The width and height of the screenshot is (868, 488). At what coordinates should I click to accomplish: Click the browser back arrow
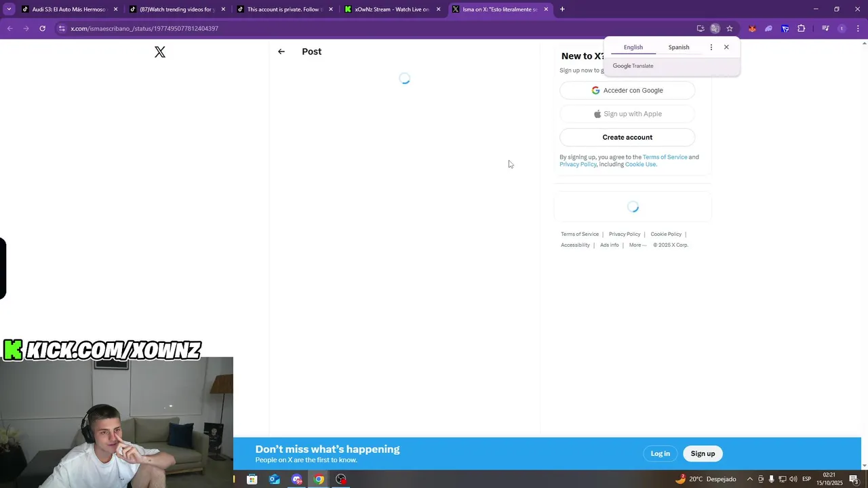pos(9,28)
